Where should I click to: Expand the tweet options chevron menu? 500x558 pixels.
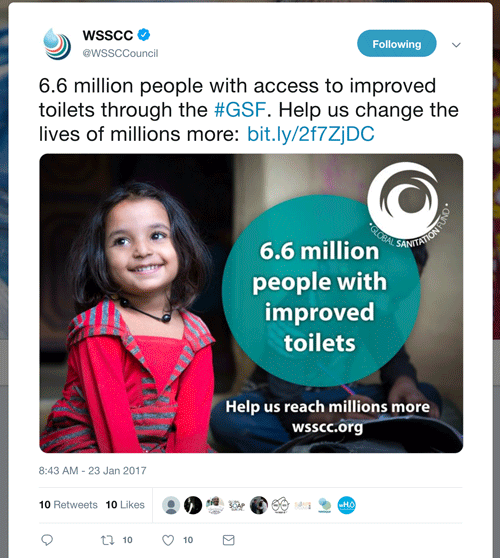click(456, 45)
